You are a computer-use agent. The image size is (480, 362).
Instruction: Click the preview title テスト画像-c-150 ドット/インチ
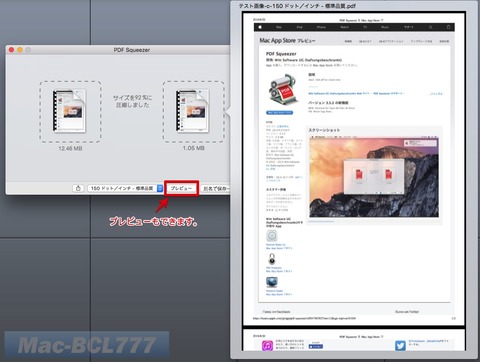(x=297, y=6)
